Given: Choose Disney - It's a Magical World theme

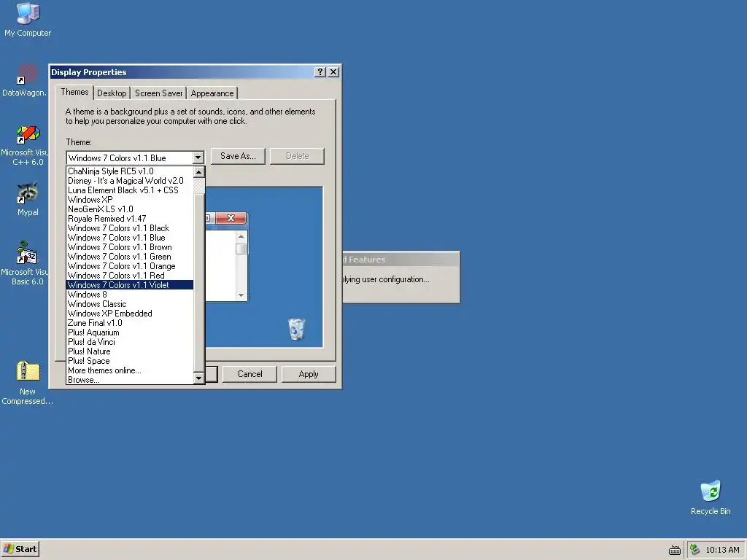Looking at the screenshot, I should (130, 181).
